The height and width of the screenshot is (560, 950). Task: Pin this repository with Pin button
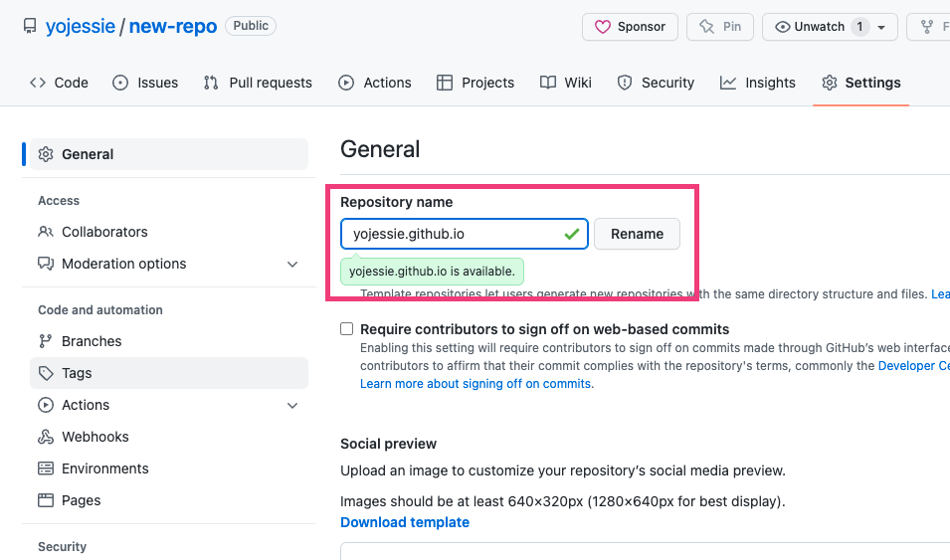click(720, 27)
